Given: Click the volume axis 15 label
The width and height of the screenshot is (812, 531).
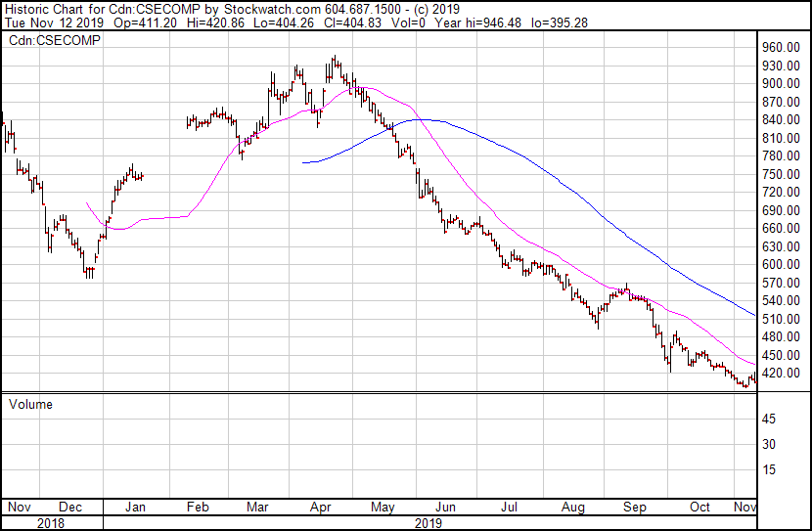Looking at the screenshot, I should click(769, 469).
